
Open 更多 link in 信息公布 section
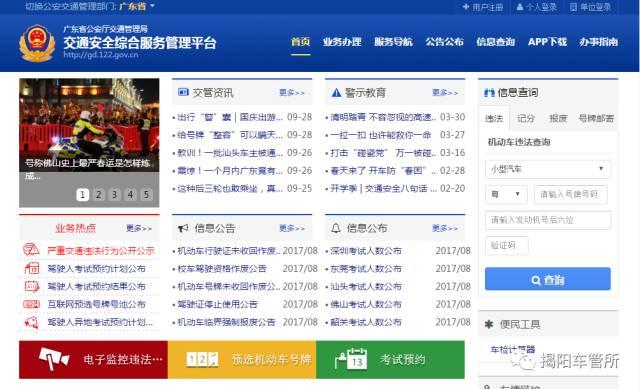[445, 228]
